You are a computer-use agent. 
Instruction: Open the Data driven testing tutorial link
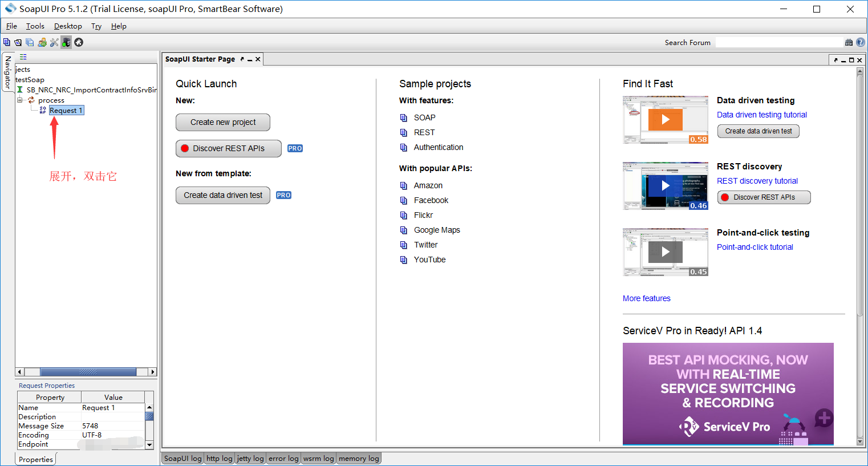[762, 115]
